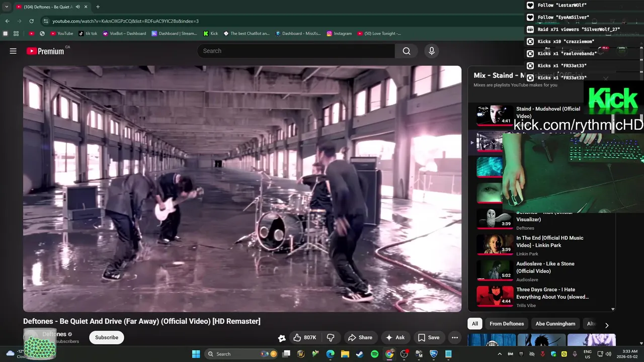This screenshot has height=362, width=644.
Task: Open Task View on the taskbar
Action: coord(286,354)
